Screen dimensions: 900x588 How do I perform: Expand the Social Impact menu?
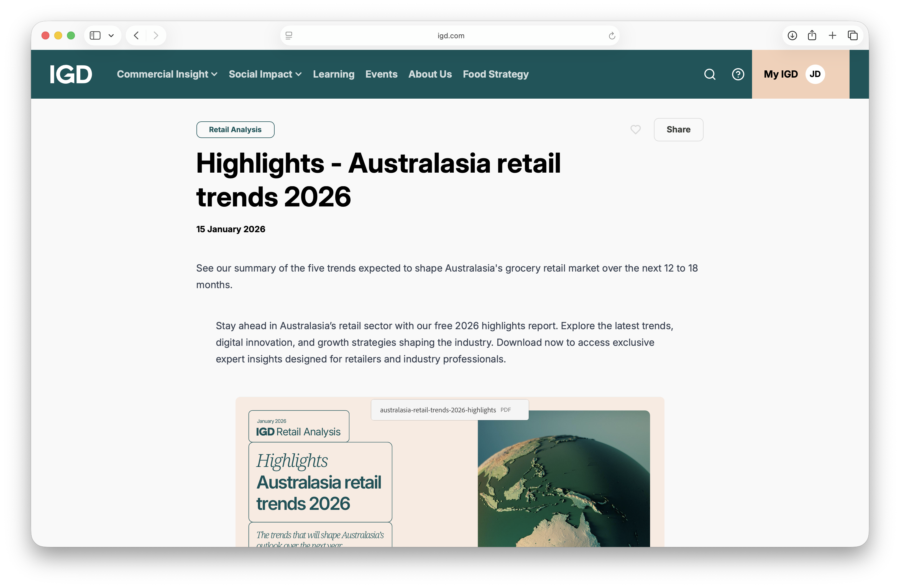tap(265, 74)
